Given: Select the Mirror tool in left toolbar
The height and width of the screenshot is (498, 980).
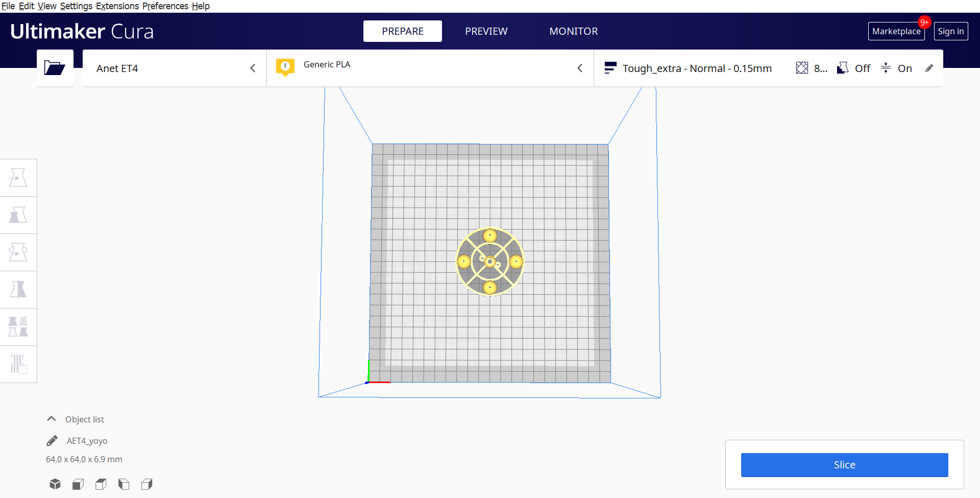Looking at the screenshot, I should pyautogui.click(x=18, y=290).
